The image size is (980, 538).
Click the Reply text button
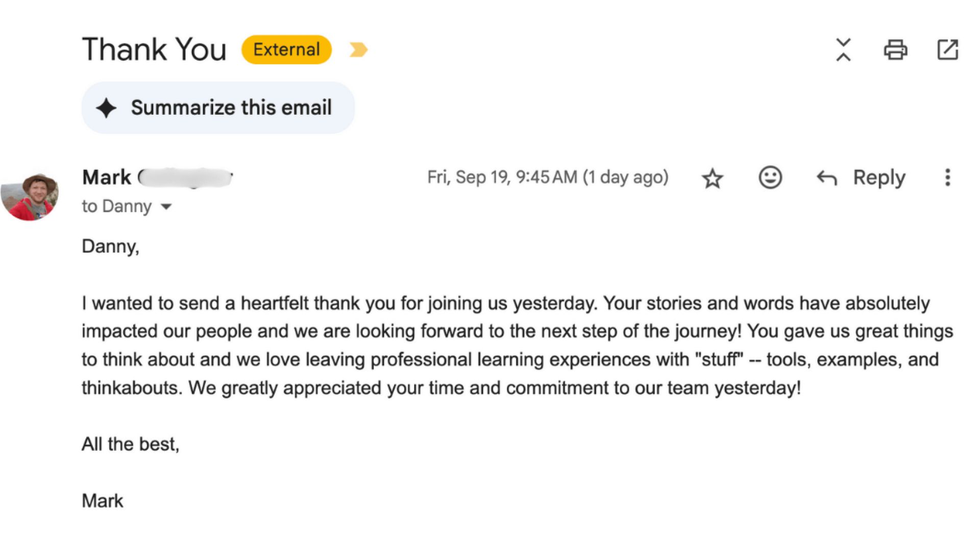click(879, 178)
